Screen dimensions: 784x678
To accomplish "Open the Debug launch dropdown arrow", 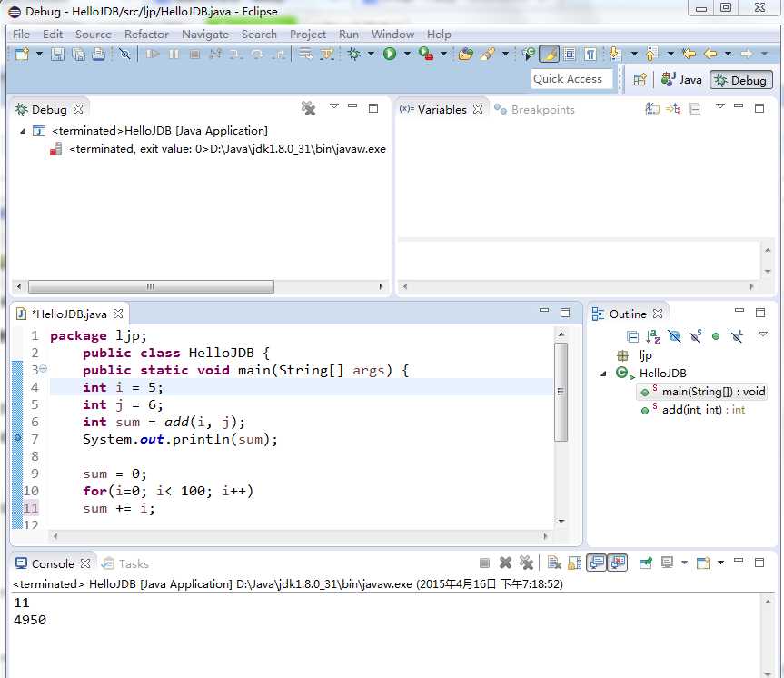I will (x=371, y=54).
